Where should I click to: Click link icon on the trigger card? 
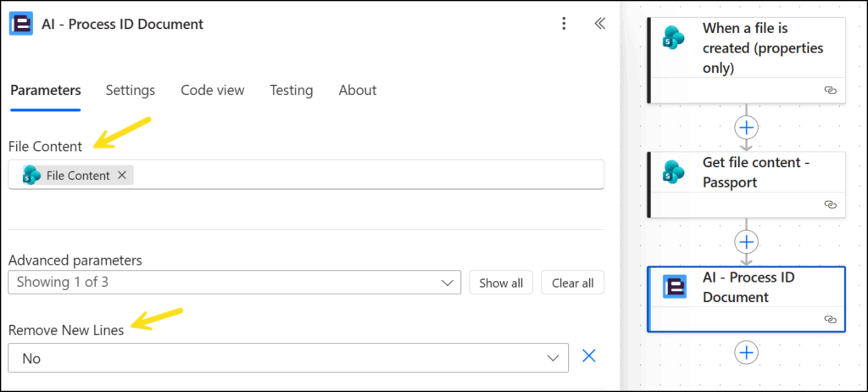pos(830,90)
